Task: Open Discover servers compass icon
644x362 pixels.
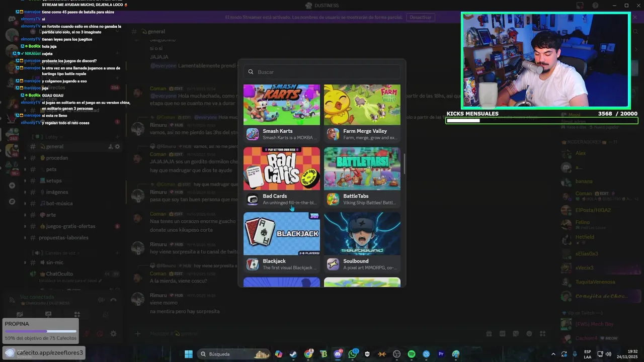Action: [12, 201]
